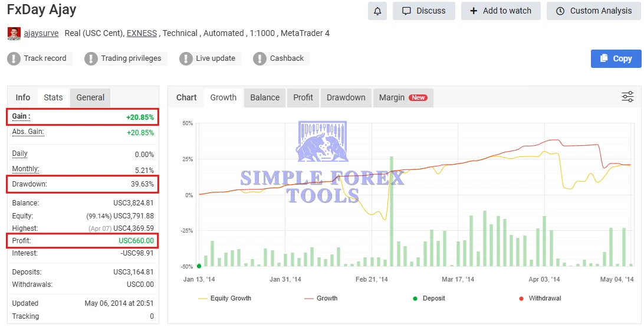
Task: Open the Margin tab marked New
Action: (x=403, y=97)
